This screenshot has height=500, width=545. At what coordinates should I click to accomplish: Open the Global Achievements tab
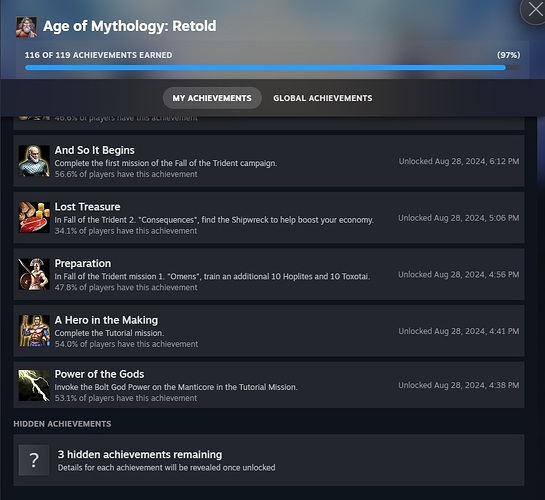click(323, 98)
